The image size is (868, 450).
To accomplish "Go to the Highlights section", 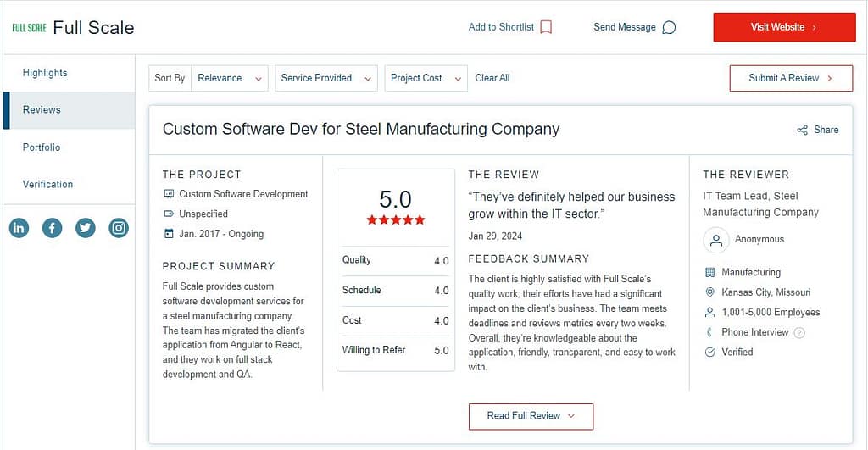I will click(x=45, y=73).
